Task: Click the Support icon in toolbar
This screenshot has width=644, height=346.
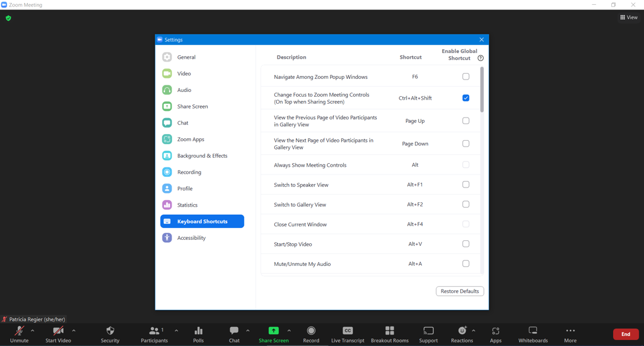Action: pyautogui.click(x=429, y=331)
